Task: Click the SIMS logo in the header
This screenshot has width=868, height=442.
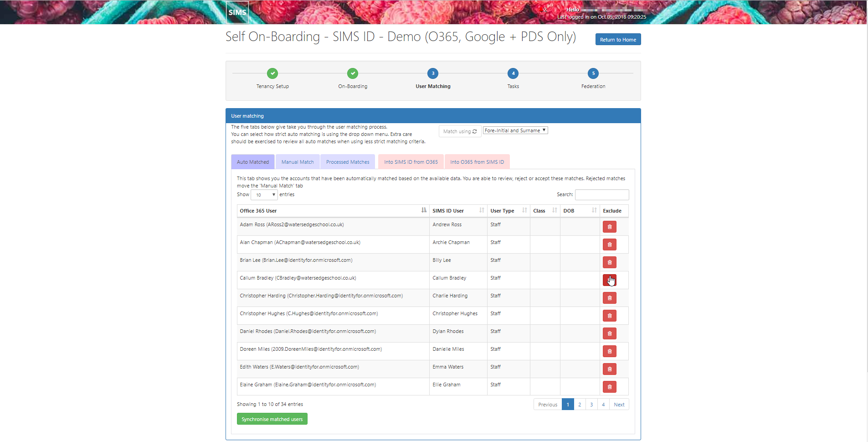Action: pos(237,12)
